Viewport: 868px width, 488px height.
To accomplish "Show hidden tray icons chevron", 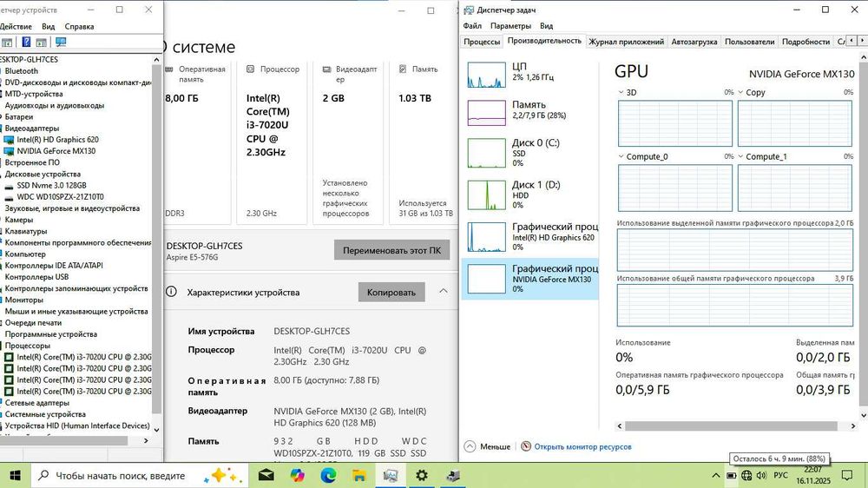I will pos(716,475).
